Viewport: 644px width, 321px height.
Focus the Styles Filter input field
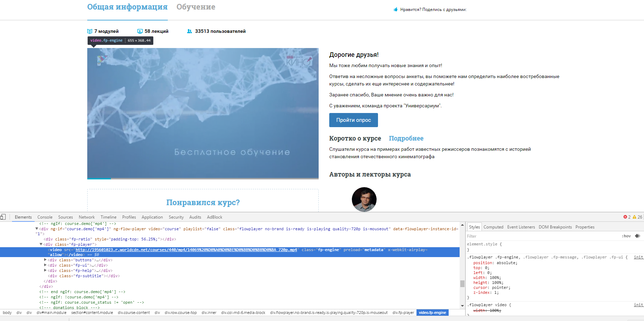pyautogui.click(x=540, y=236)
